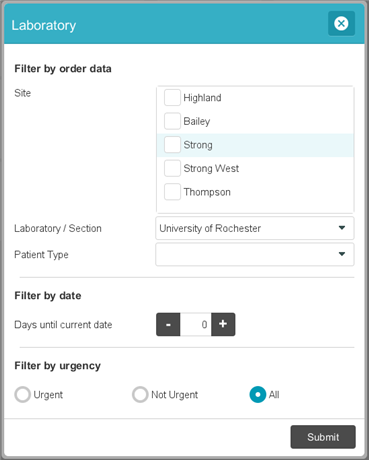Decrease days with the minus button
The width and height of the screenshot is (369, 460).
[168, 324]
